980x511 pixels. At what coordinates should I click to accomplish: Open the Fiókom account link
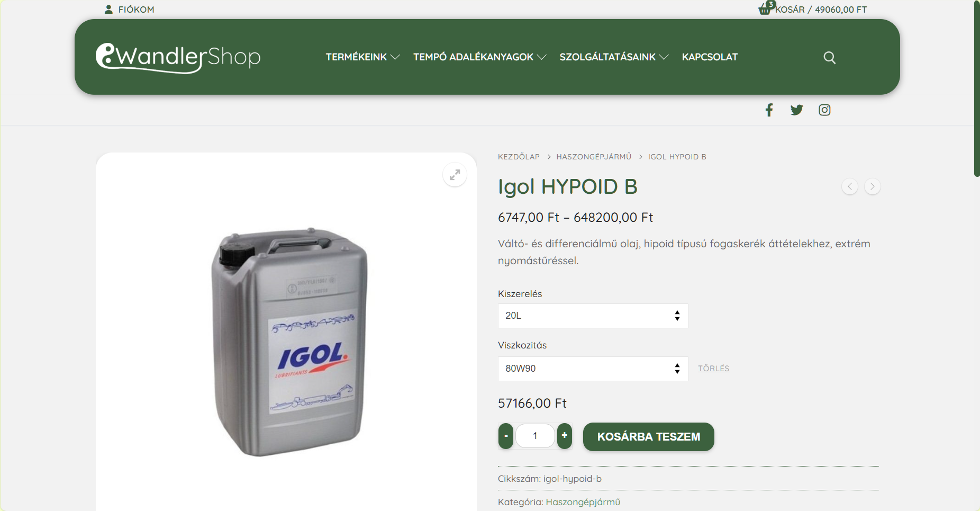(x=136, y=10)
